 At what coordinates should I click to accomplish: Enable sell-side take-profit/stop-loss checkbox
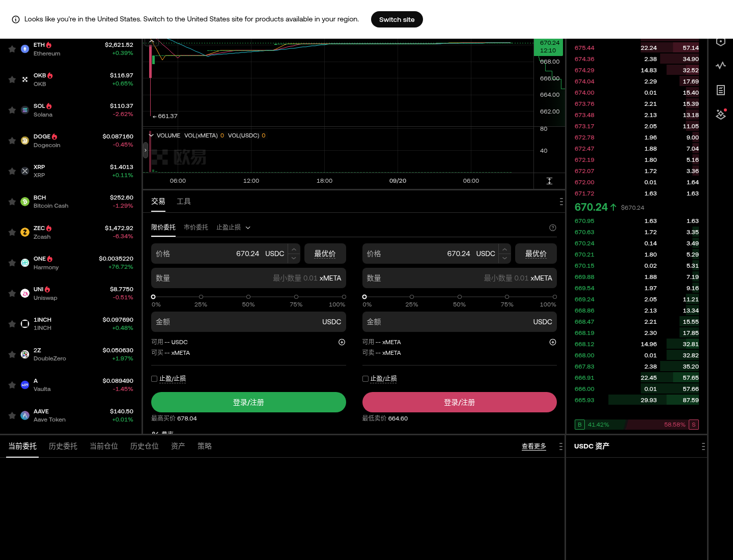365,379
